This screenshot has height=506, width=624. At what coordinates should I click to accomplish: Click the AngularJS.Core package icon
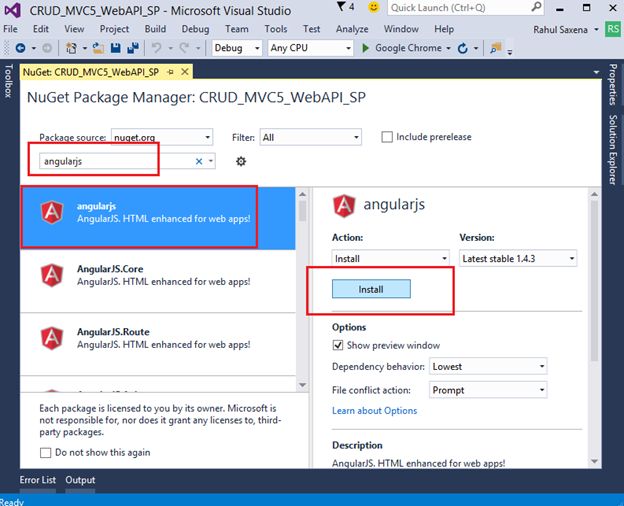click(52, 275)
